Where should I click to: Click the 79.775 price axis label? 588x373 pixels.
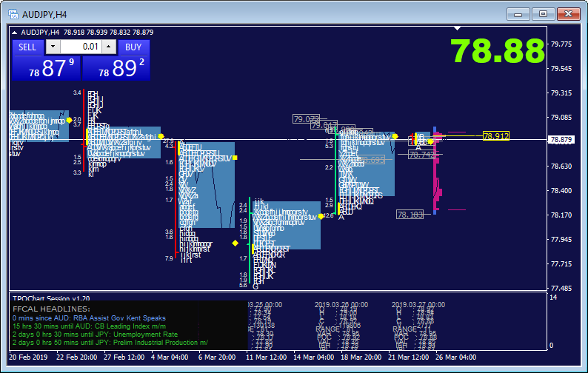[561, 44]
